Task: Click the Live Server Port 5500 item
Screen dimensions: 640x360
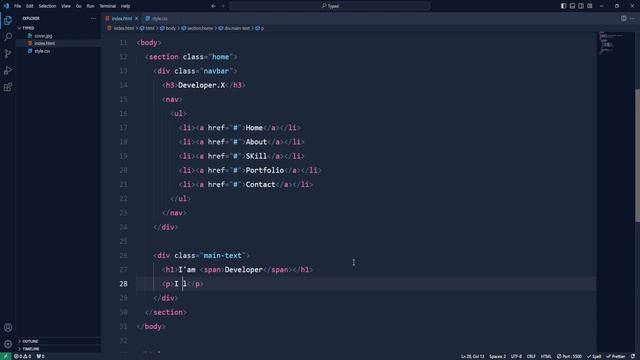Action: pyautogui.click(x=569, y=356)
